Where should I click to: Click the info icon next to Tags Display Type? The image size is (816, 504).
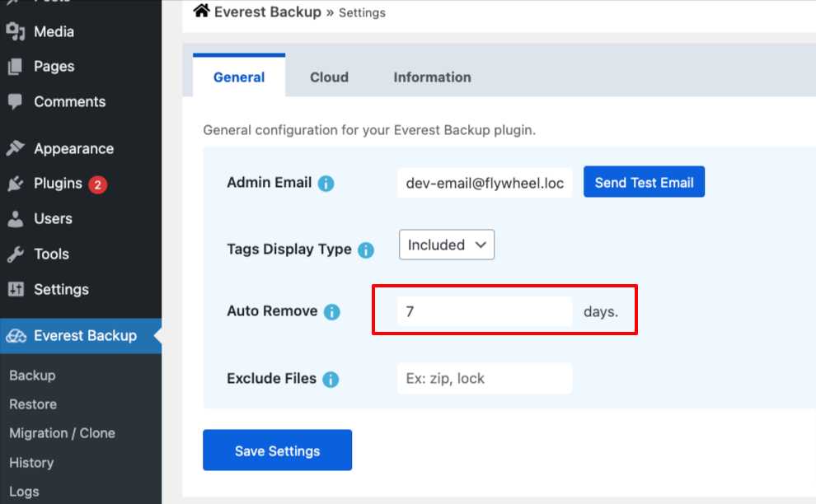pyautogui.click(x=366, y=250)
